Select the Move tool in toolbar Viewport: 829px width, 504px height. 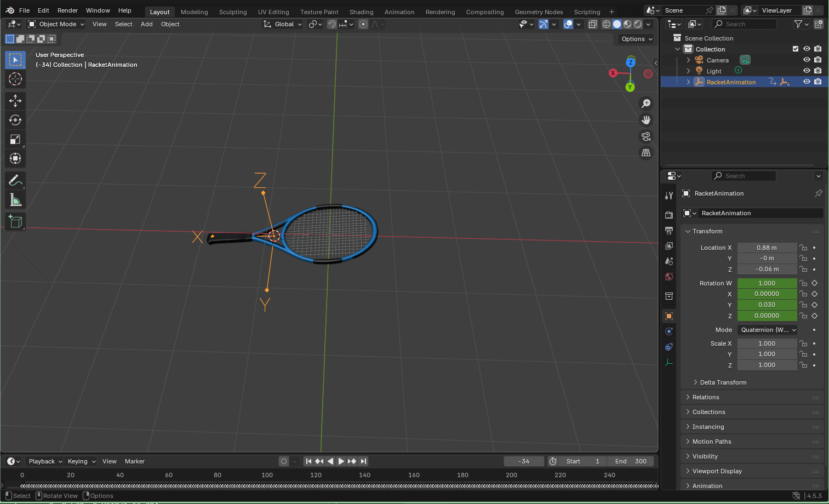15,100
